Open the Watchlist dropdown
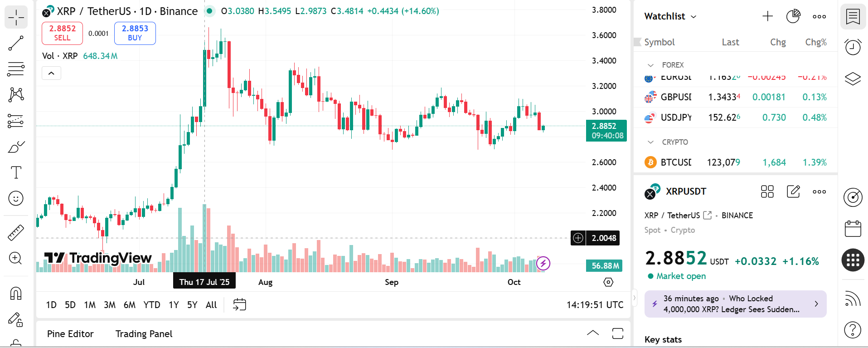 point(670,16)
